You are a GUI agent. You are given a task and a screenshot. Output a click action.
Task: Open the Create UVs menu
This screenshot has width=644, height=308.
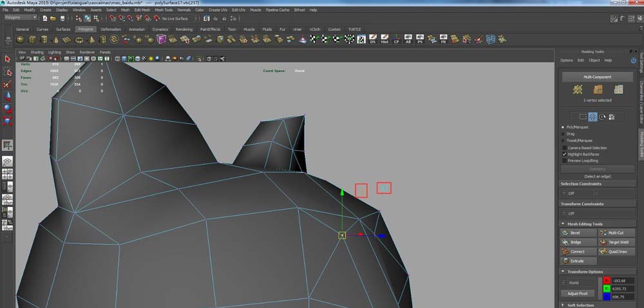coord(218,10)
